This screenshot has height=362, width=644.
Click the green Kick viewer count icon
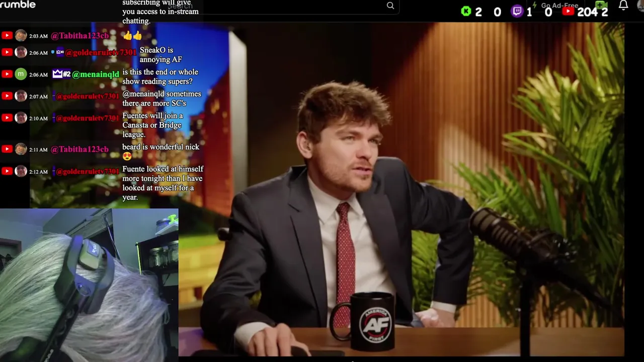466,11
